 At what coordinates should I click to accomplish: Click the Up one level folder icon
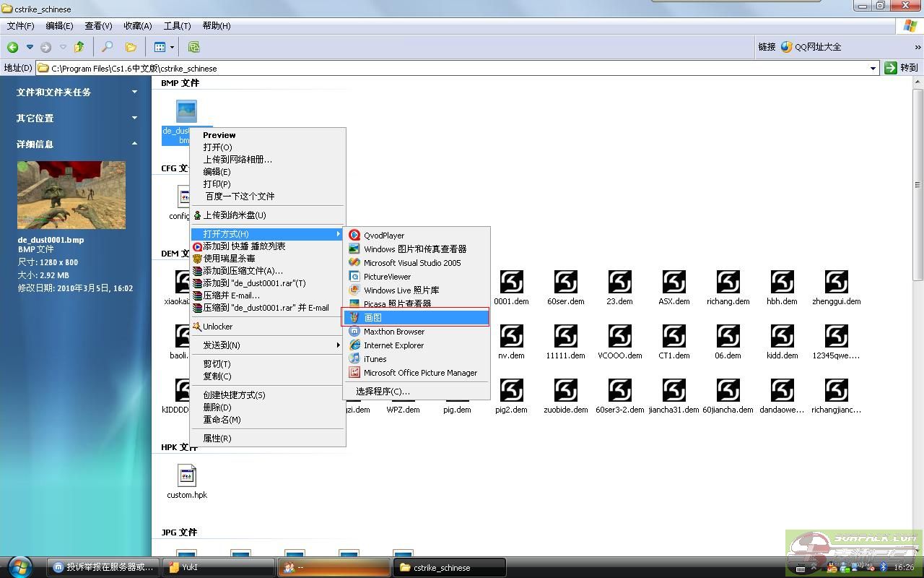(79, 47)
